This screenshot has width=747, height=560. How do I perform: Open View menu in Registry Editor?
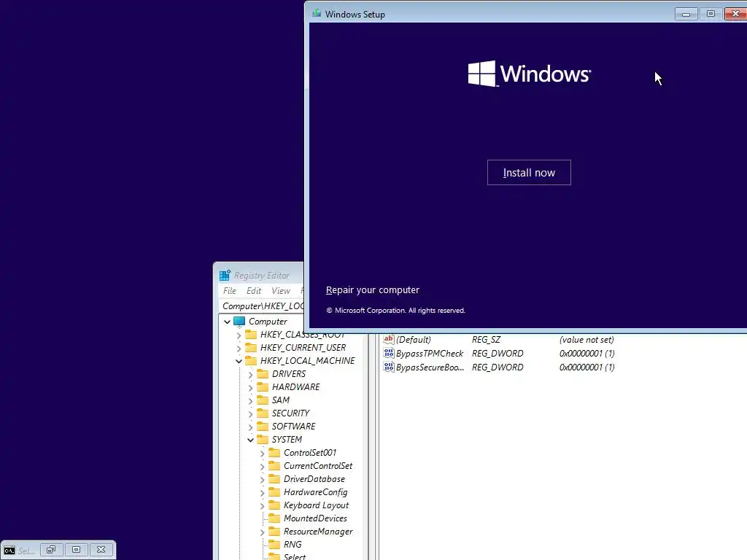[x=281, y=290]
